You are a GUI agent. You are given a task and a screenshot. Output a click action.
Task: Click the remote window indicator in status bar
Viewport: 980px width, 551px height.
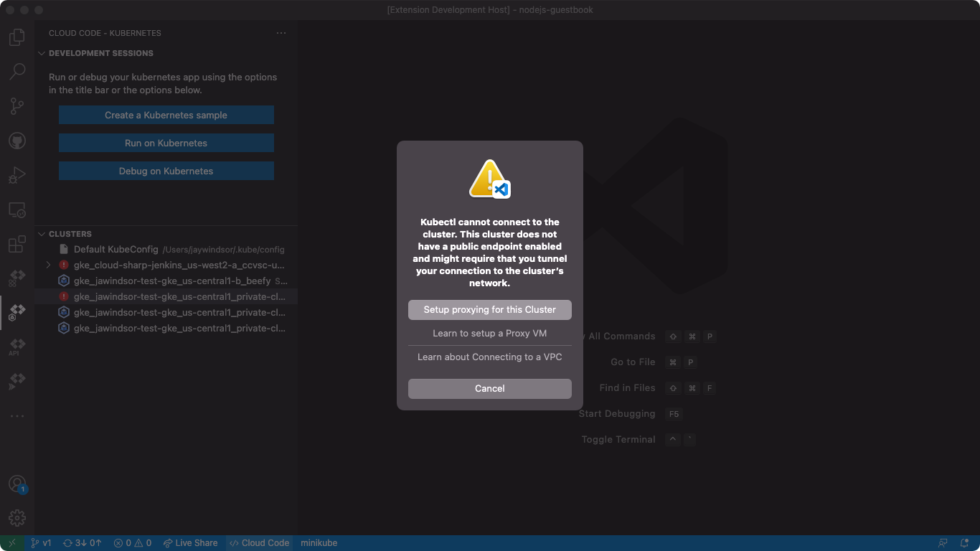pos(12,543)
